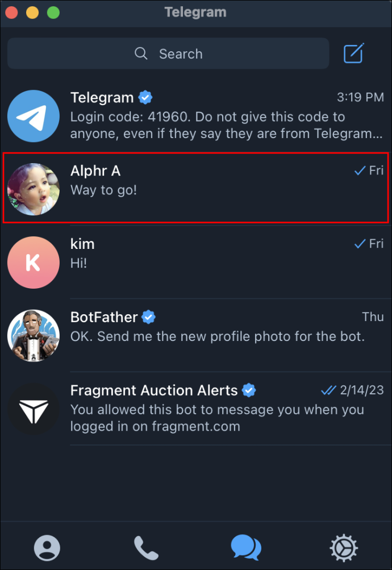Open the BotFather conversation

pos(196,335)
